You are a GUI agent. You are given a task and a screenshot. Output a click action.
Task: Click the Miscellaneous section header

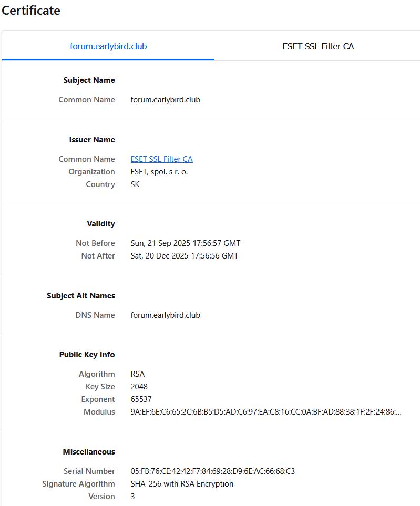coord(88,452)
